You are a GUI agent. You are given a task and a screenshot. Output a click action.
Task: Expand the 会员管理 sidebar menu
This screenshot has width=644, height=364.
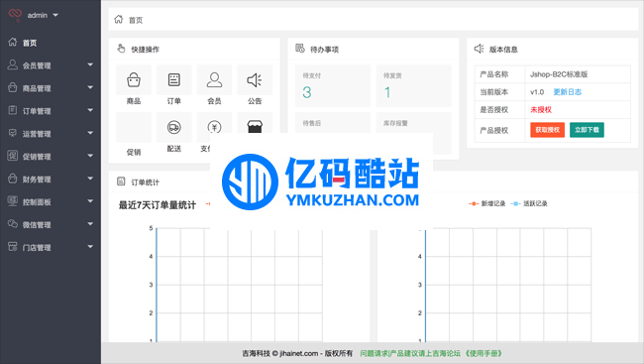(51, 65)
